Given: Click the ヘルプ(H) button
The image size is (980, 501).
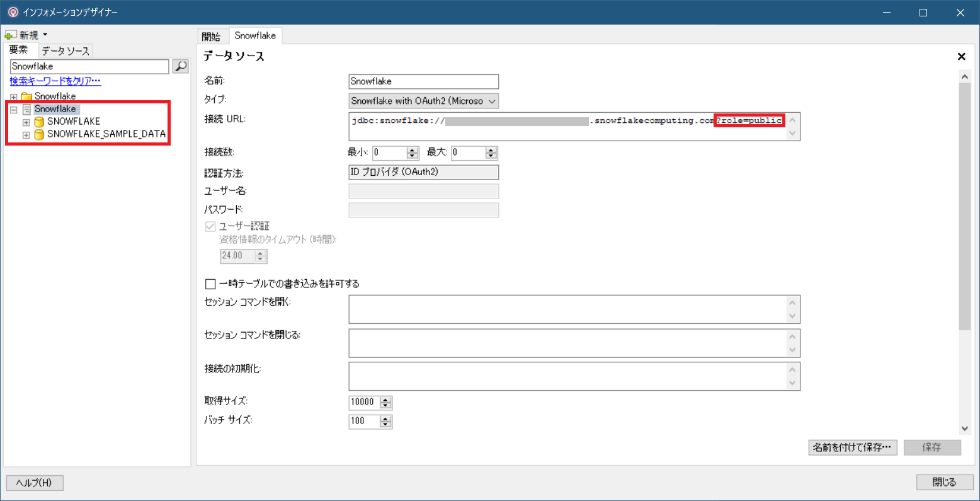Looking at the screenshot, I should point(35,483).
